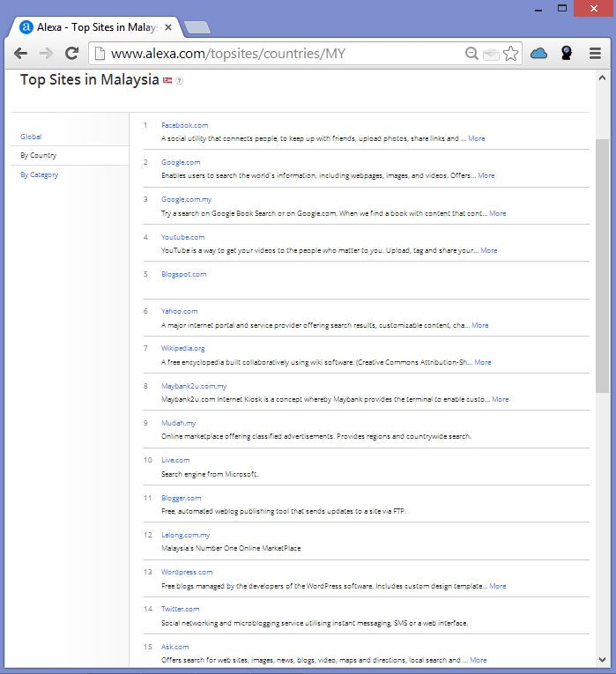This screenshot has height=674, width=616.
Task: Expand the Google.com description with More
Action: (486, 175)
